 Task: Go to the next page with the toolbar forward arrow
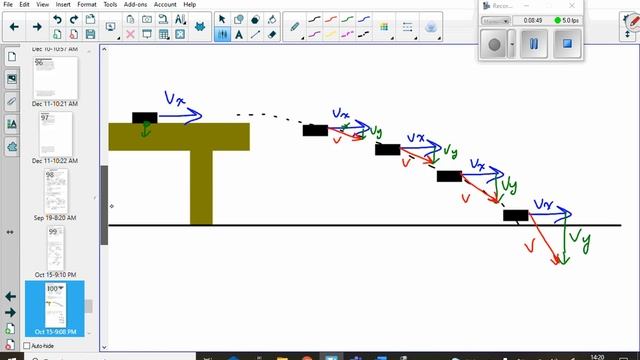click(37, 27)
